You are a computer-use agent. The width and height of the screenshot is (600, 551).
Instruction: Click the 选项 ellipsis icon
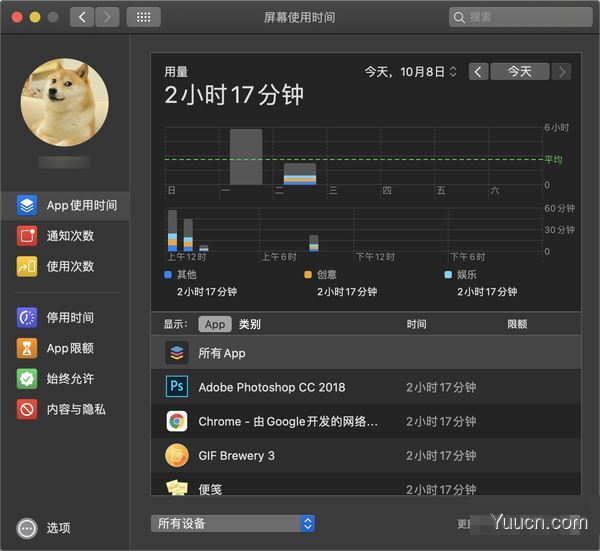coord(27,528)
